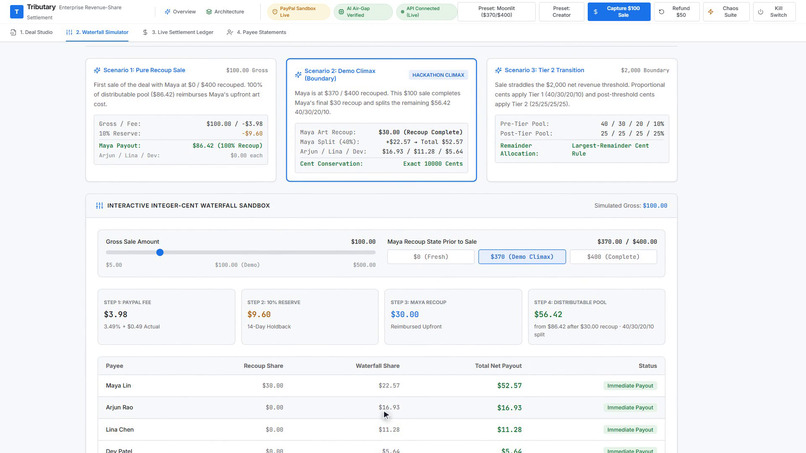
Task: Click the Live Settlement Ledger dollar icon
Action: [145, 32]
